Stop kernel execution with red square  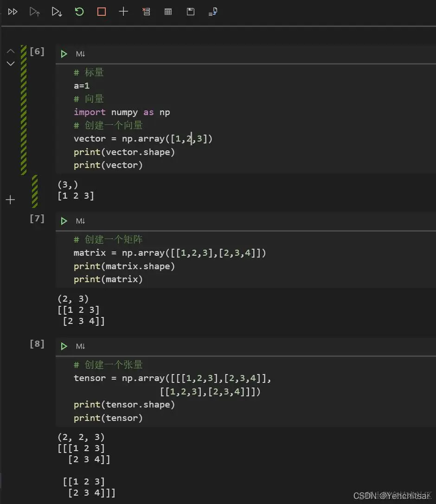click(x=102, y=12)
